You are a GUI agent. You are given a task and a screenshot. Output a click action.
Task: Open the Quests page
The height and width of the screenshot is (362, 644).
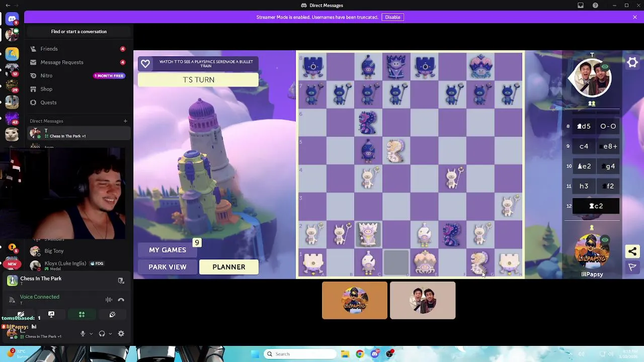pos(78,103)
